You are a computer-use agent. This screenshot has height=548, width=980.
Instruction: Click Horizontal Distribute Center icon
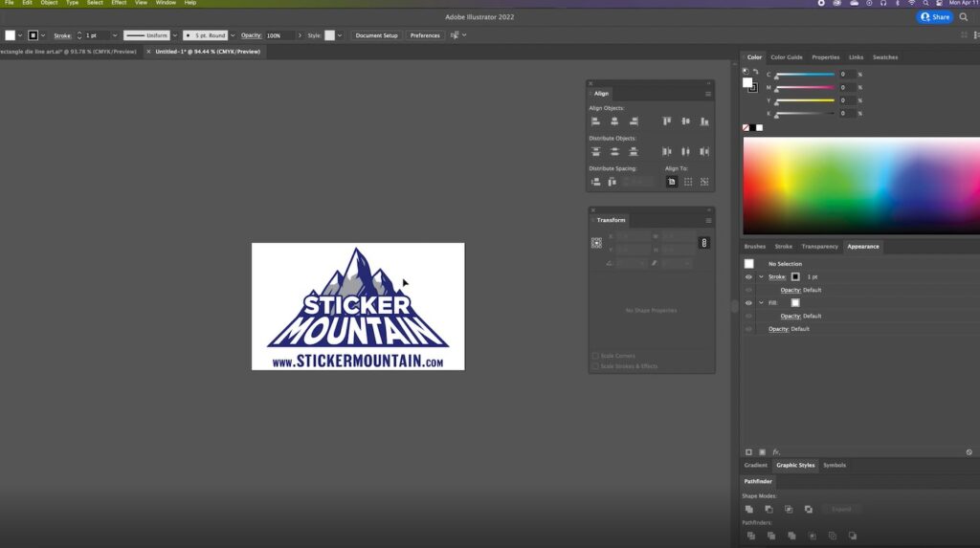(x=685, y=151)
